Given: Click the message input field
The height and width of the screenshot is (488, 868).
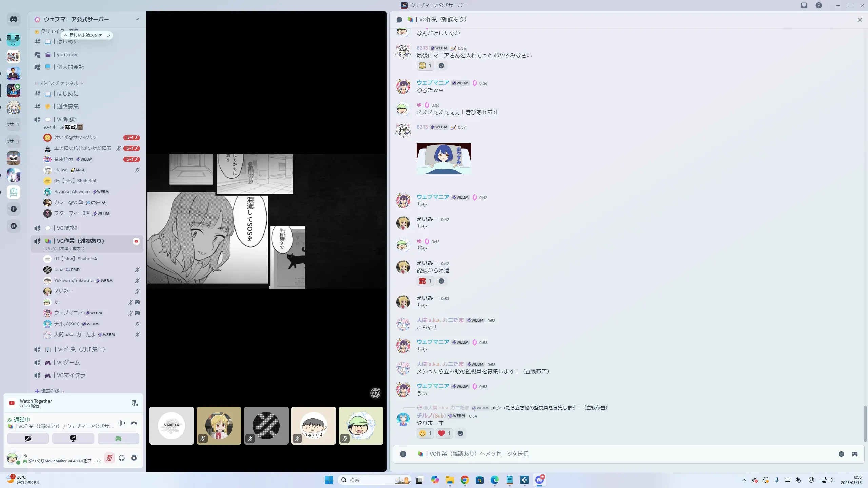Looking at the screenshot, I should [610, 454].
